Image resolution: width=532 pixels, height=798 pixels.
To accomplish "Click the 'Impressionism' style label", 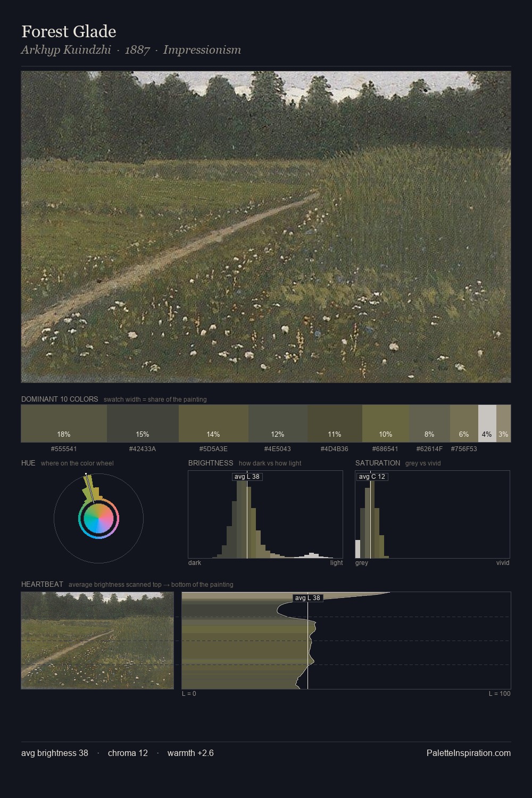I will (202, 50).
